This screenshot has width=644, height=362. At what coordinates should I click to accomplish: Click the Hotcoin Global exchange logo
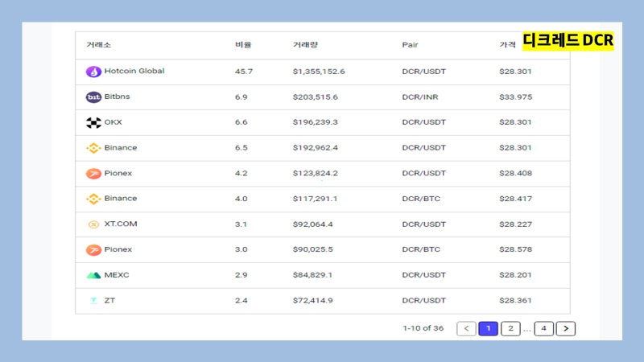click(x=93, y=72)
